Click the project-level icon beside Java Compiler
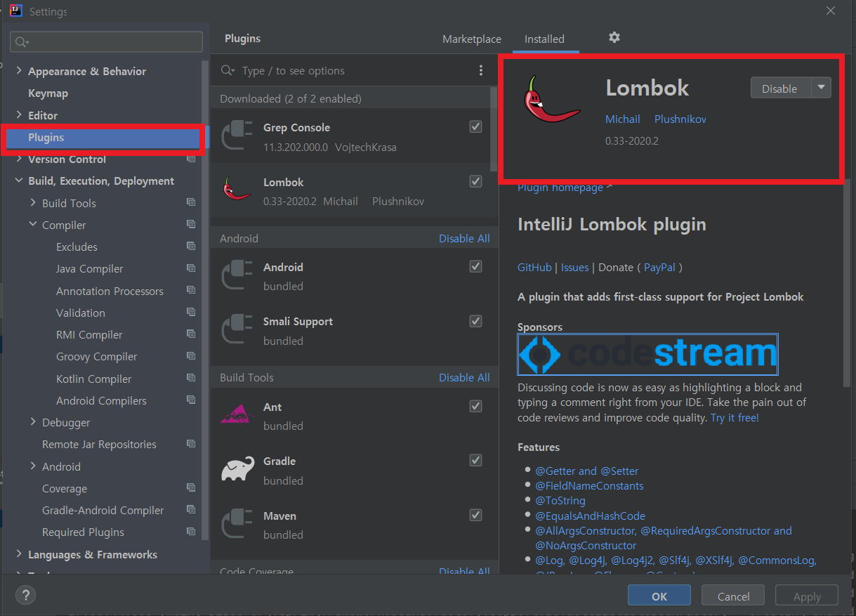Image resolution: width=856 pixels, height=616 pixels. point(191,268)
